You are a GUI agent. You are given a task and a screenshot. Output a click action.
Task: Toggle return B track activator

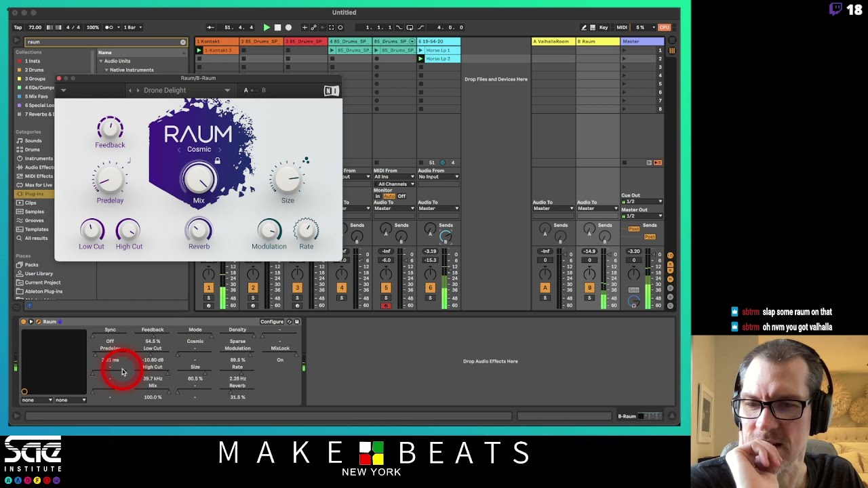pyautogui.click(x=589, y=288)
